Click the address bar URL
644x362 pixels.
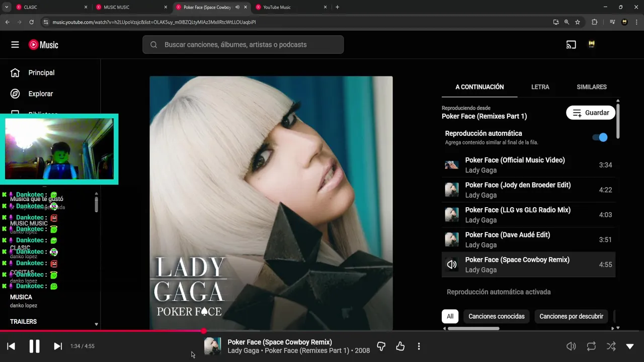[x=154, y=22]
